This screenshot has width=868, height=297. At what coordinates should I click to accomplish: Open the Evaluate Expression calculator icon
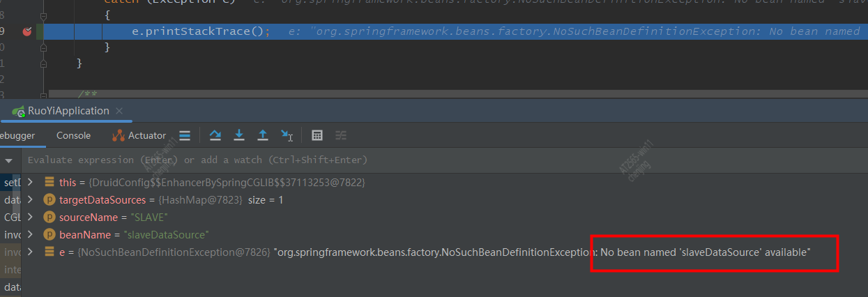[317, 135]
